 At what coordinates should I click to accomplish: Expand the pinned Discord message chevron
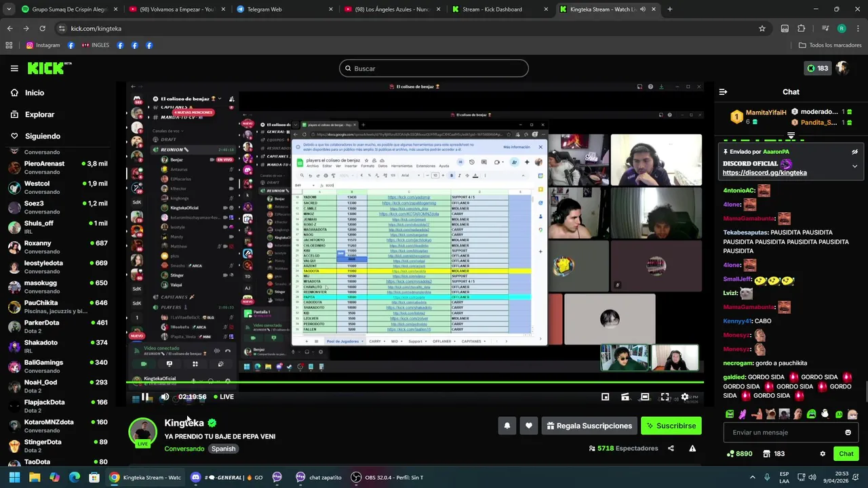pos(854,166)
